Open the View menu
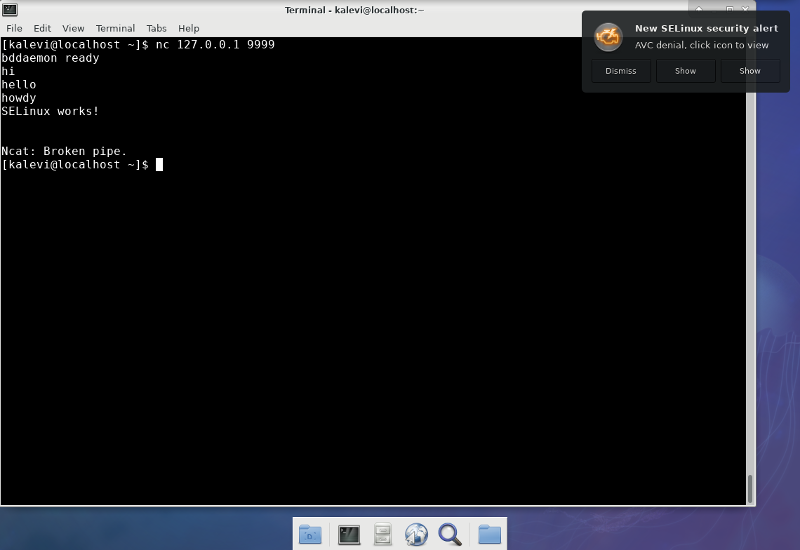800x550 pixels. coord(73,29)
